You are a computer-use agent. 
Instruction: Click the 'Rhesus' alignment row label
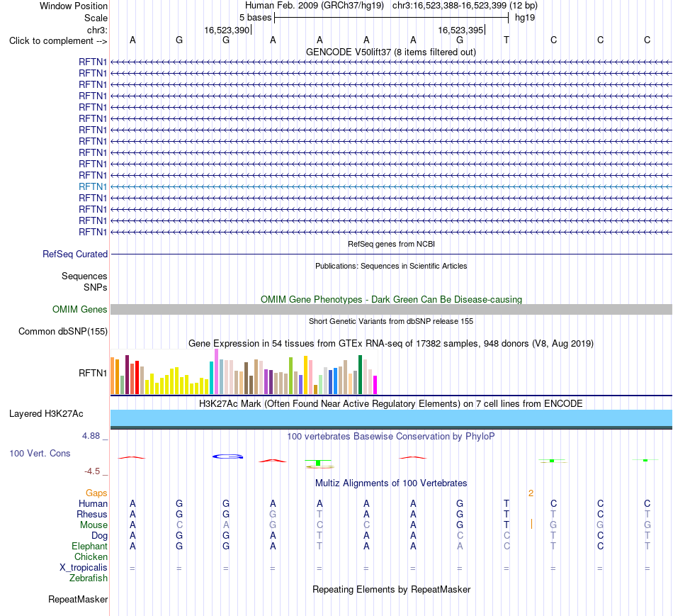(x=92, y=514)
